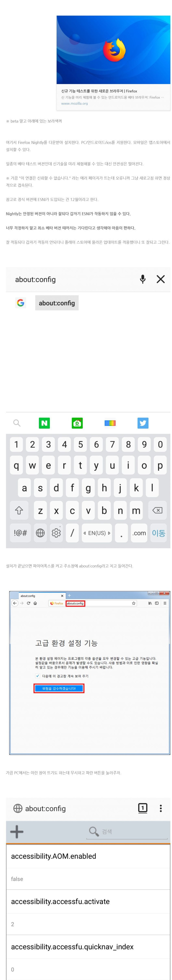Viewport: 172px width, 980px height.
Task: Open keyboard settings gear key
Action: pyautogui.click(x=56, y=533)
